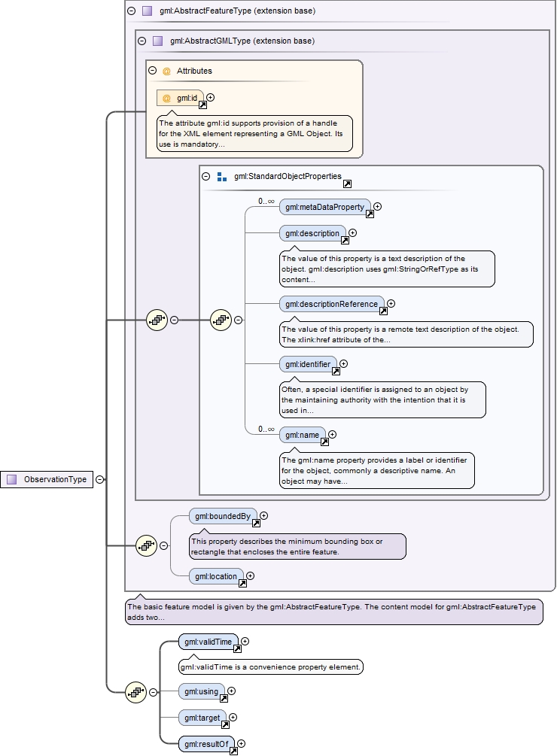Click the gml:StandardObjectProperties group icon

click(222, 177)
